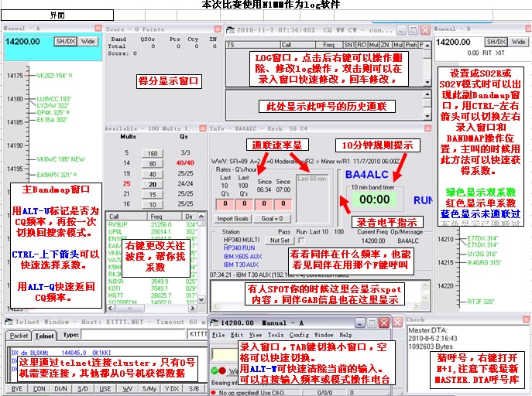This screenshot has width=532, height=396.
Task: Toggle RIT in Bandmap B
Action: pyautogui.click(x=487, y=53)
